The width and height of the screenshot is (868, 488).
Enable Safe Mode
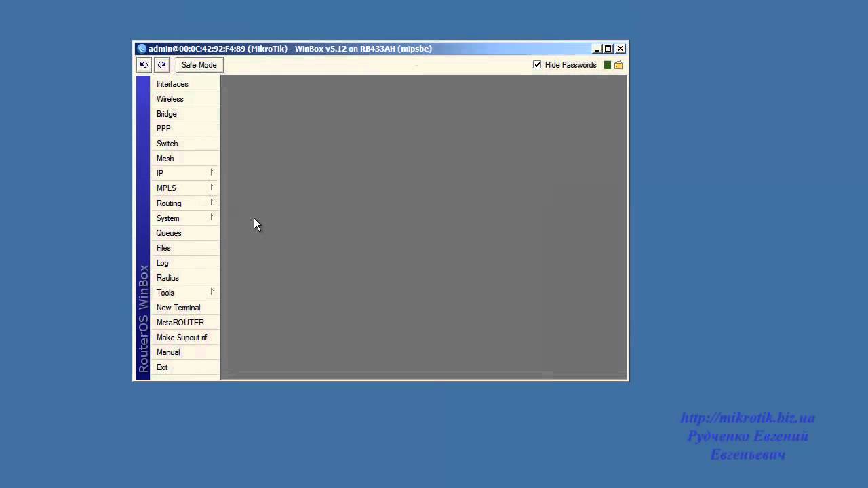pos(199,65)
